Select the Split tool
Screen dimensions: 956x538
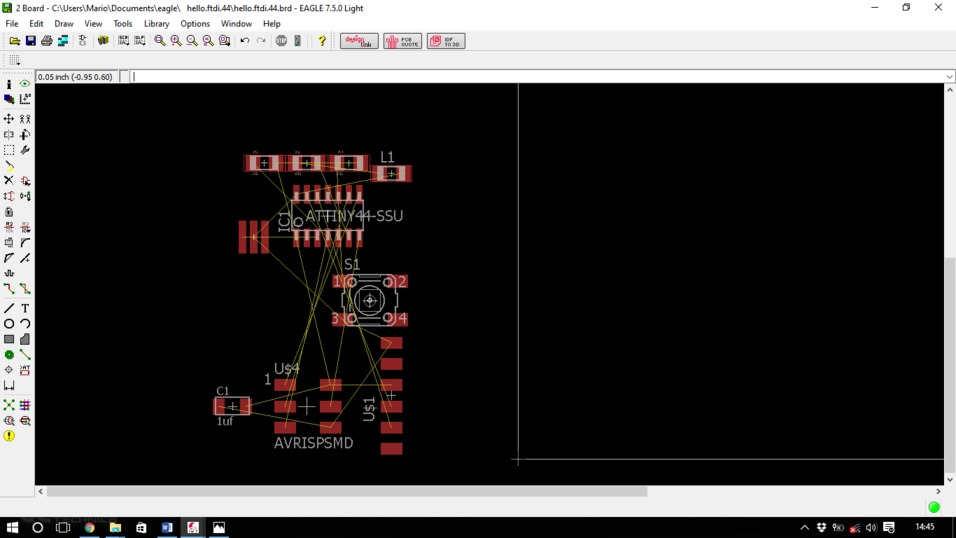[9, 259]
